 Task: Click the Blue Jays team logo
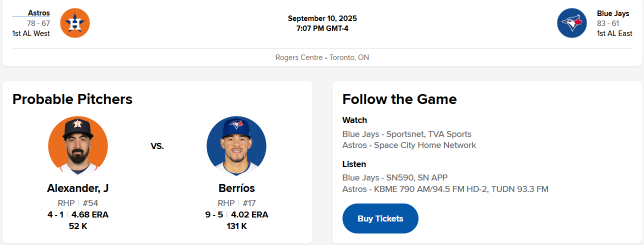pos(572,23)
